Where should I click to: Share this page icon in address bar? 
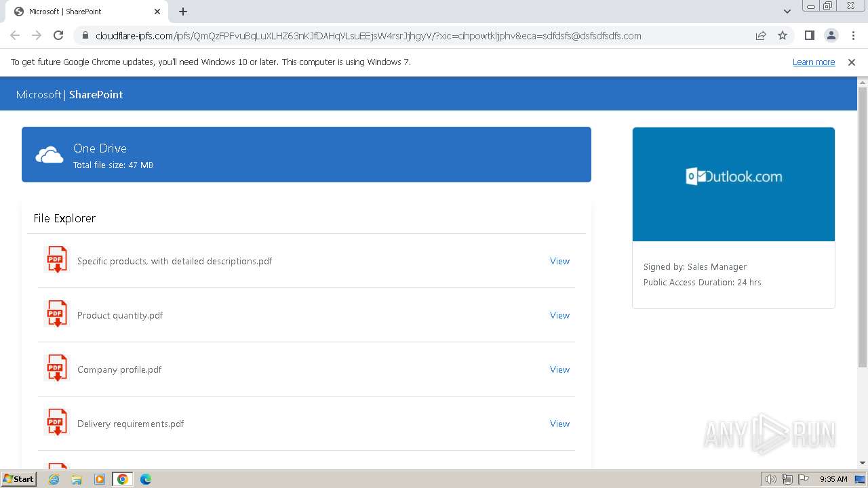[x=761, y=36]
